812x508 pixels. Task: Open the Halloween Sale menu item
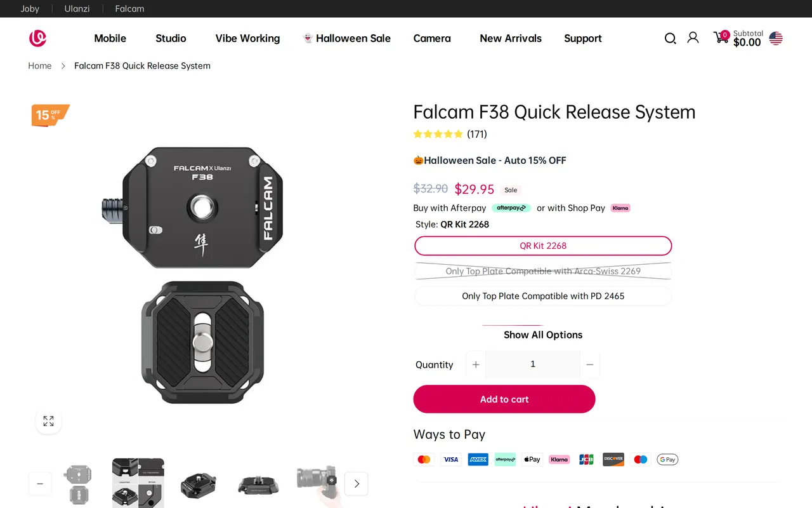pos(347,38)
